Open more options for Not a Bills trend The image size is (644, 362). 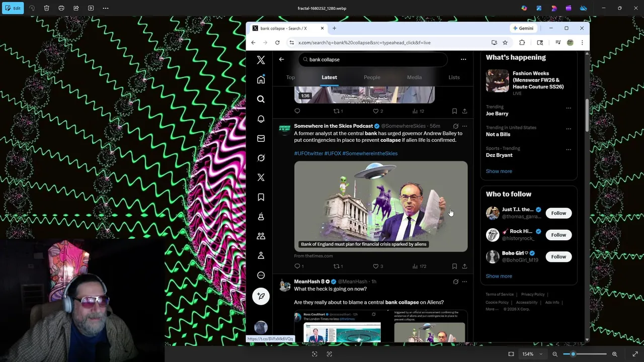coord(569,128)
